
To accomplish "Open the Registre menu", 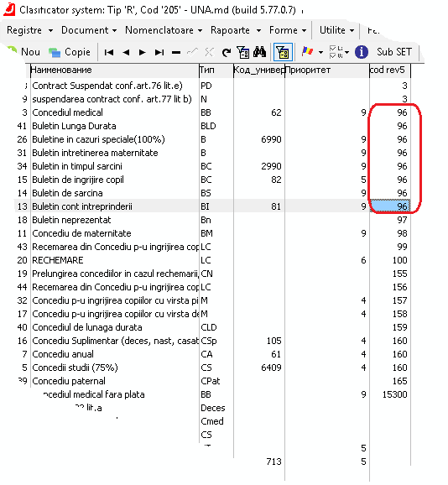I will 29,30.
